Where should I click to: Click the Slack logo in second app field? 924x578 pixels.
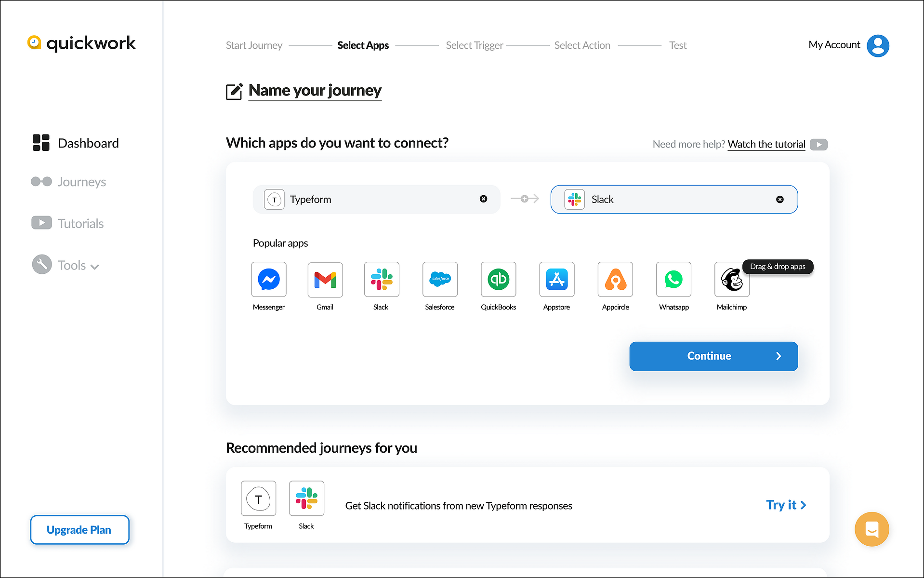pyautogui.click(x=575, y=200)
